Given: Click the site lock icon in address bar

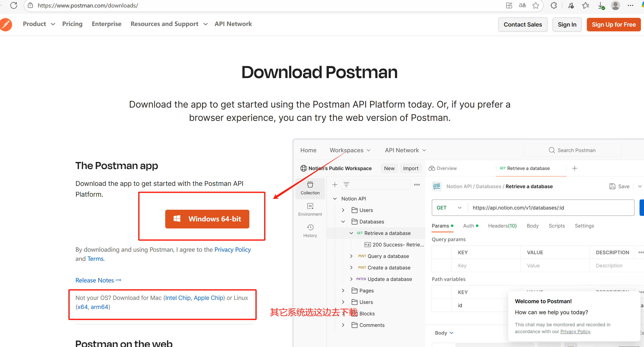Looking at the screenshot, I should pos(30,5).
